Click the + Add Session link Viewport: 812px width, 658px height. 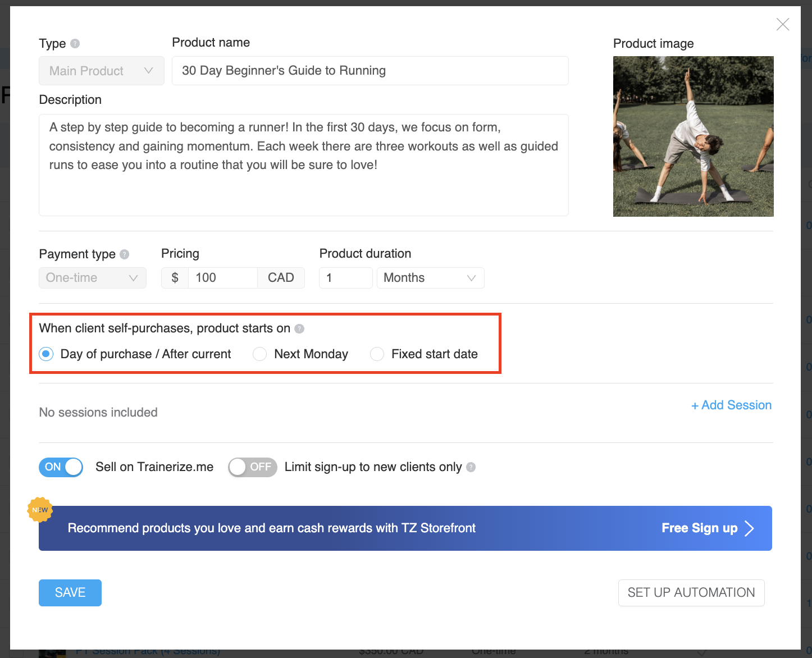(731, 405)
